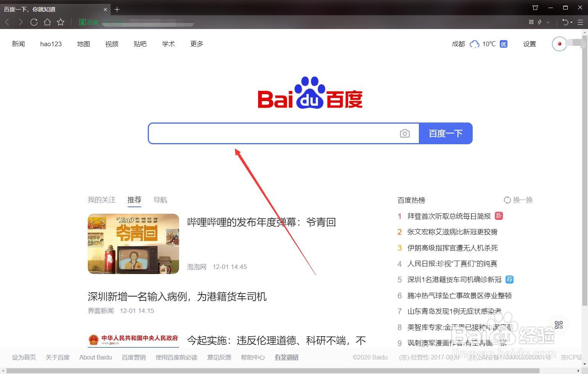Close the 百度一下，你就知道 tab
The image size is (588, 374).
105,9
